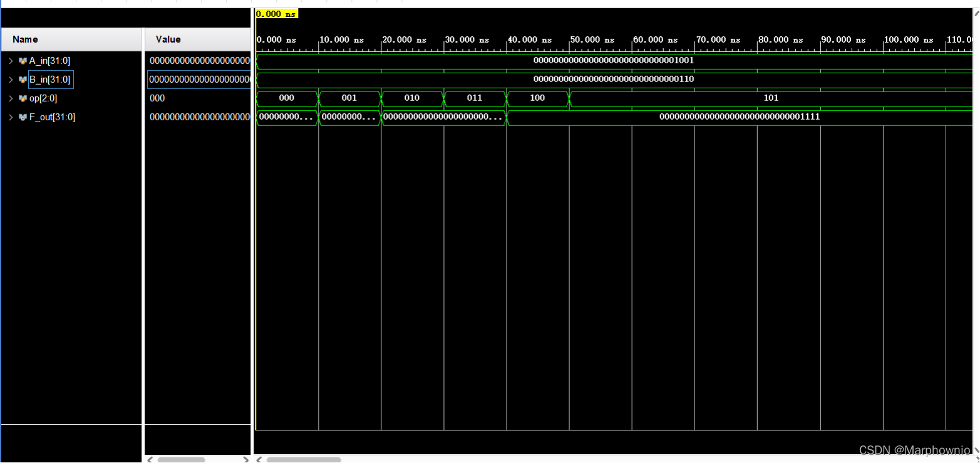This screenshot has width=980, height=463.
Task: Click the op waveform segment 011
Action: point(475,98)
